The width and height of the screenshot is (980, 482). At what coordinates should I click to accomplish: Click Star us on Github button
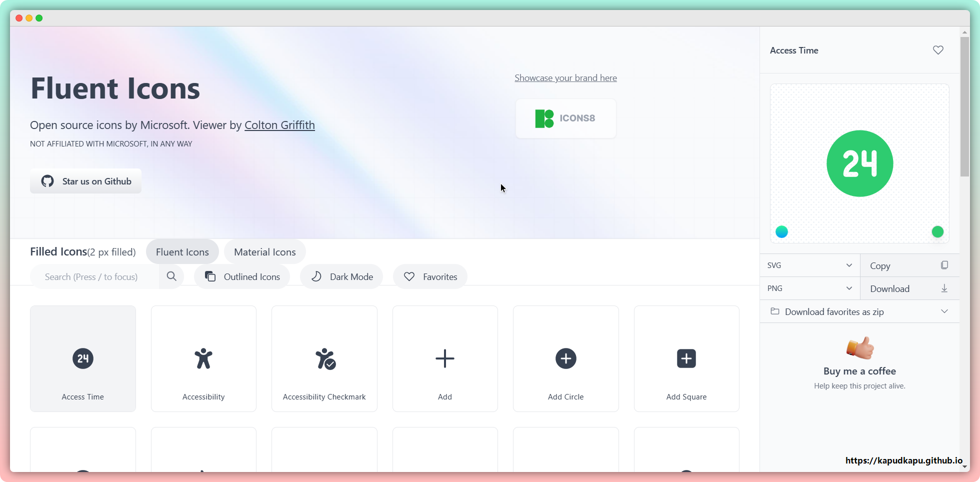[86, 181]
